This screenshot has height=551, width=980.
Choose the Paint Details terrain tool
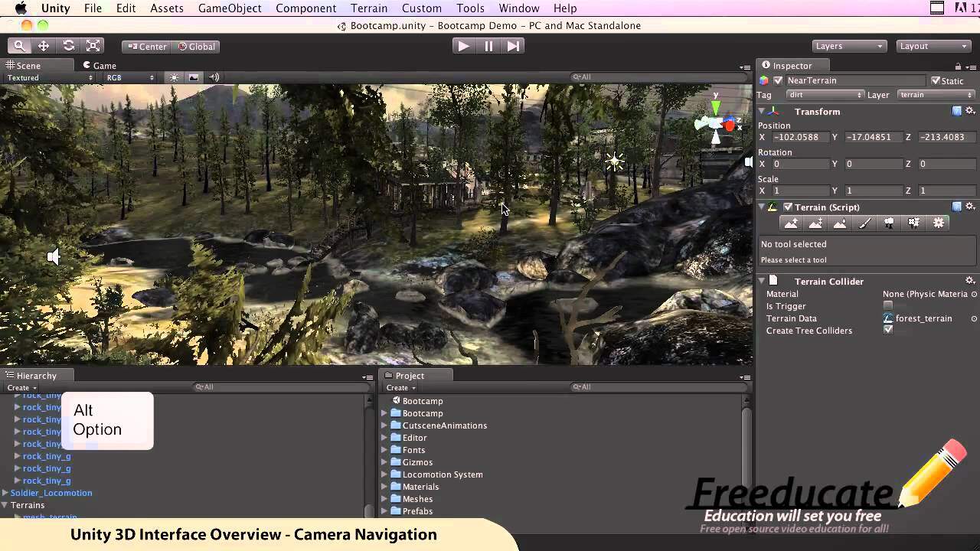914,223
